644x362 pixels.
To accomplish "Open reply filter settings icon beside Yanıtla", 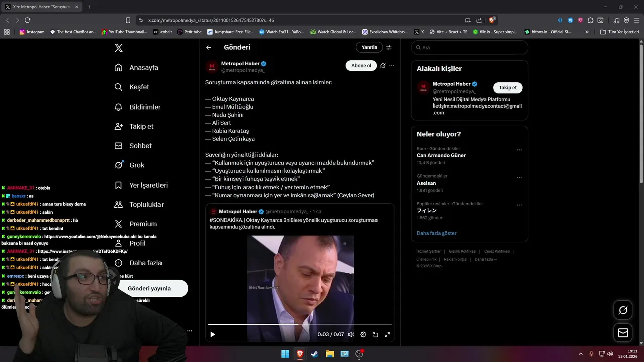I will 389,47.
